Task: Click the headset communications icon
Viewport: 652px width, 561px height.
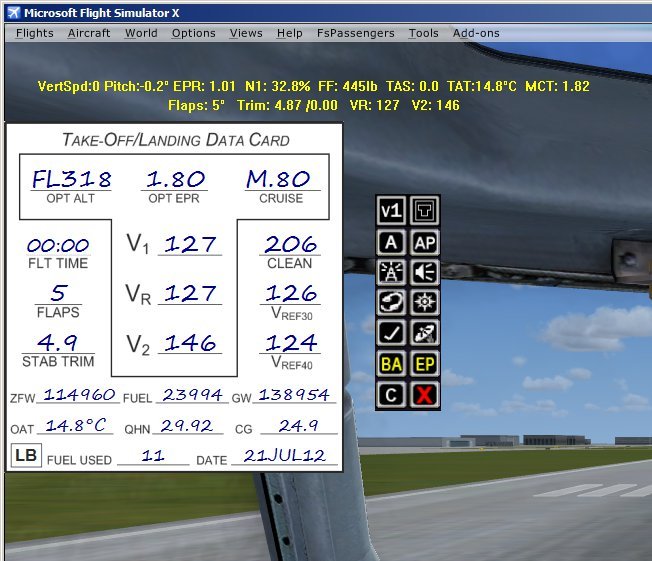Action: pos(391,302)
